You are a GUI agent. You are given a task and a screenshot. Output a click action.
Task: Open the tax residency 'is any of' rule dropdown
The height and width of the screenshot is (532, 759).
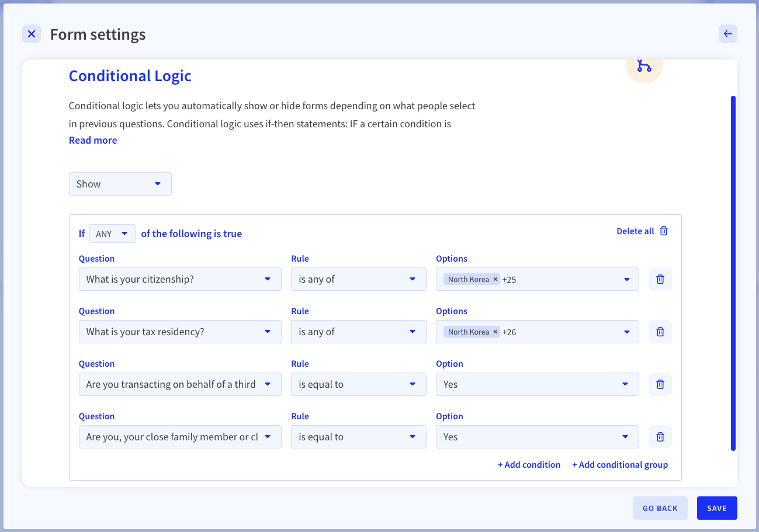point(359,332)
